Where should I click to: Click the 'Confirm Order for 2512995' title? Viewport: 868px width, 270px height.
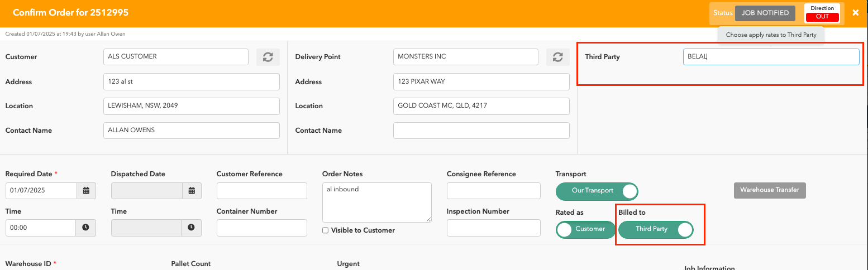(x=70, y=12)
